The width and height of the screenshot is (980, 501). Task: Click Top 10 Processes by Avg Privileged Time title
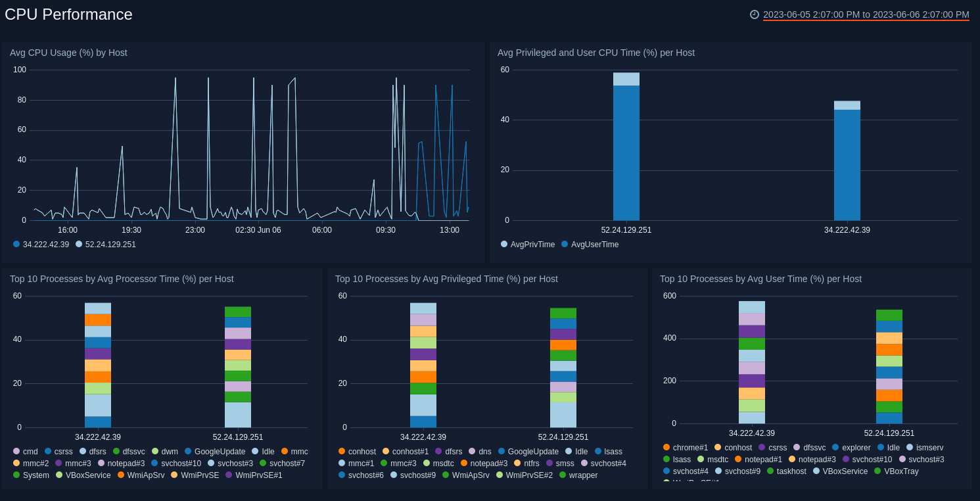pos(446,279)
